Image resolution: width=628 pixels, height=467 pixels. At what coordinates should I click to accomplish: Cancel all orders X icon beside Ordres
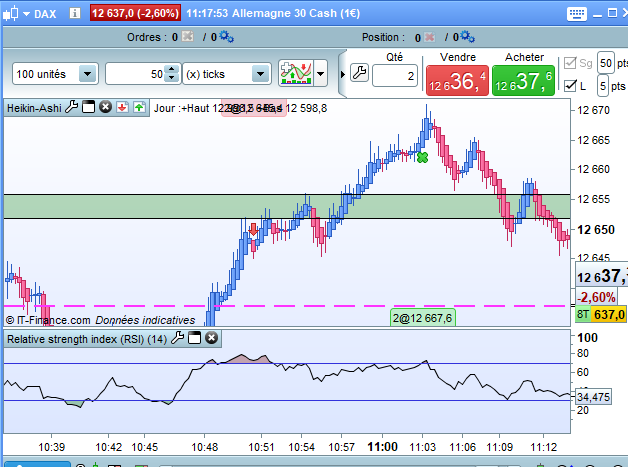coord(187,37)
